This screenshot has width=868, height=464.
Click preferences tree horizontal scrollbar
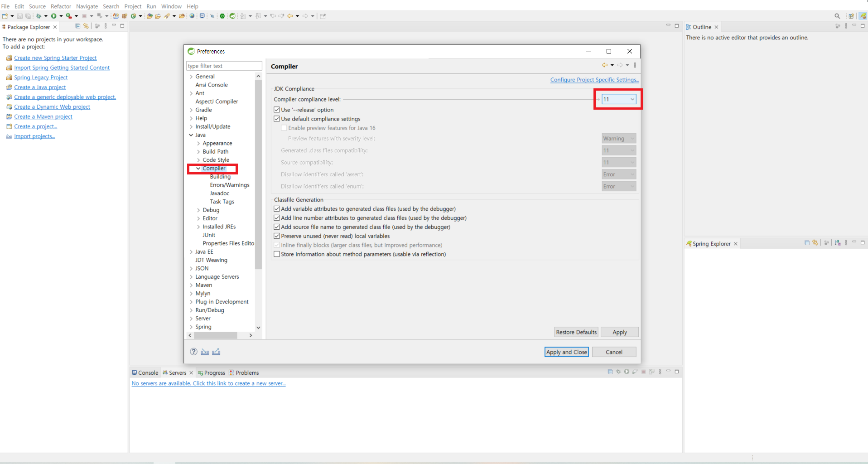pyautogui.click(x=216, y=335)
